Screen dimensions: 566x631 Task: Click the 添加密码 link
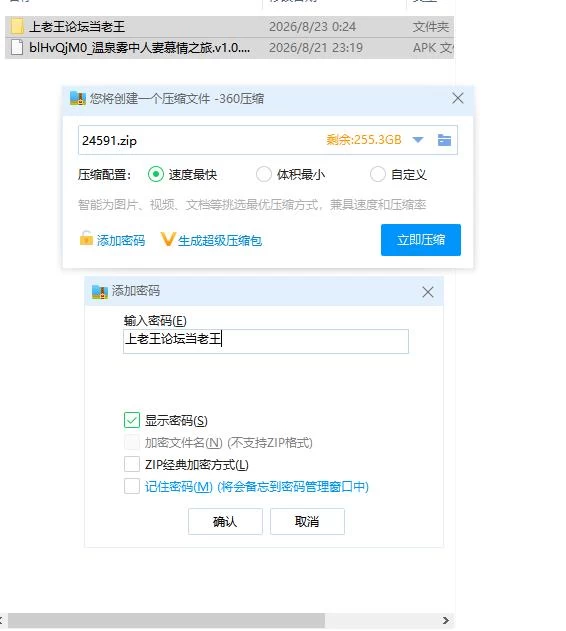tap(121, 241)
